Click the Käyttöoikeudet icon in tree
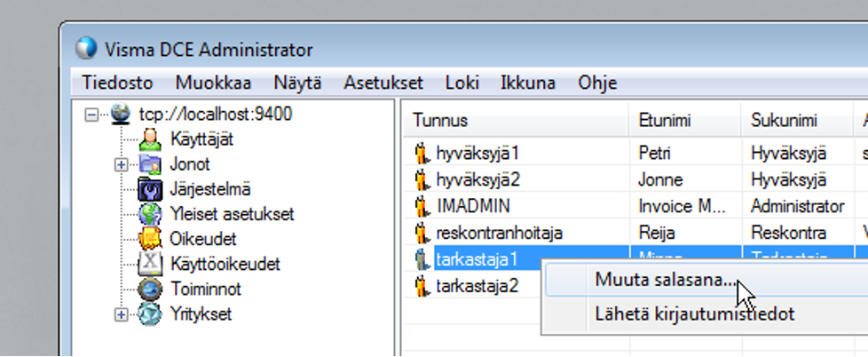868x357 pixels. tap(151, 264)
